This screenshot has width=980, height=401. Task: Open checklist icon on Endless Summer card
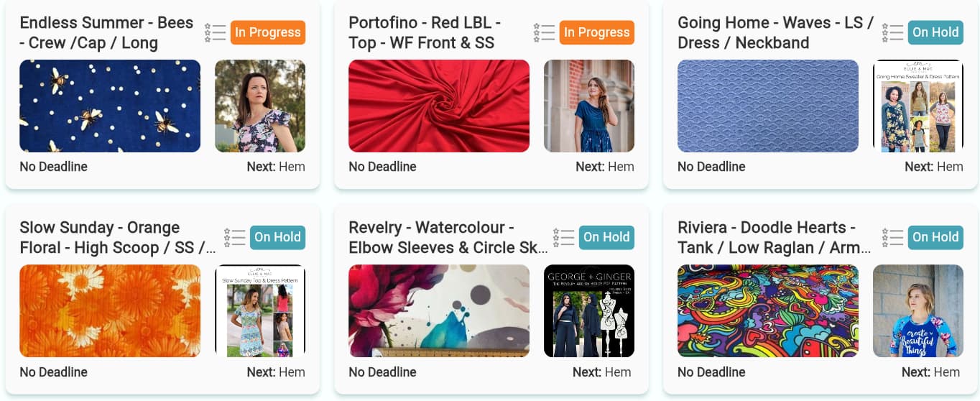(216, 32)
